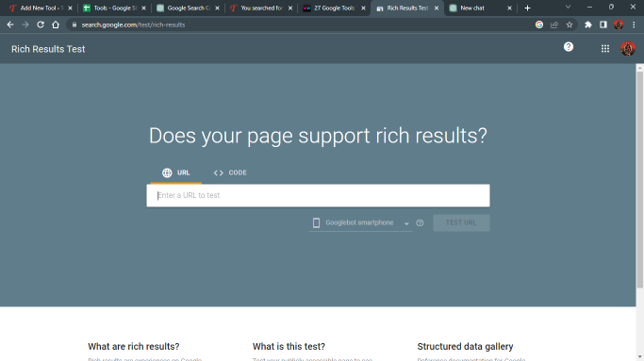Viewport: 644px width, 361px height.
Task: Close the Rich Results Test tab
Action: click(x=437, y=8)
